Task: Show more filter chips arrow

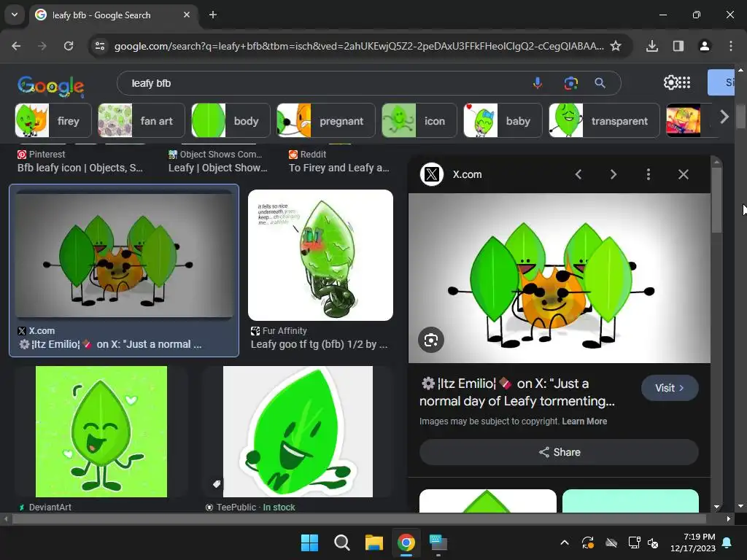Action: (724, 117)
